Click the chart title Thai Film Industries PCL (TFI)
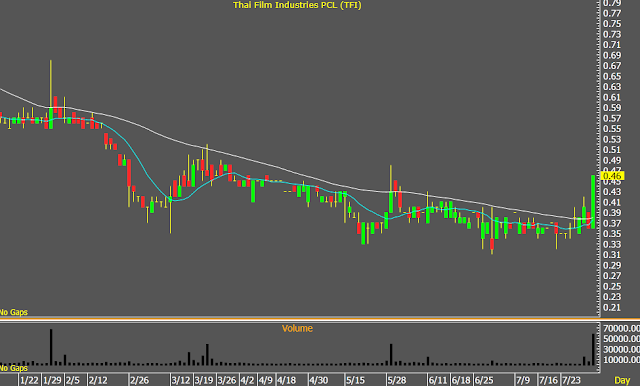This screenshot has width=640, height=386. 297,5
